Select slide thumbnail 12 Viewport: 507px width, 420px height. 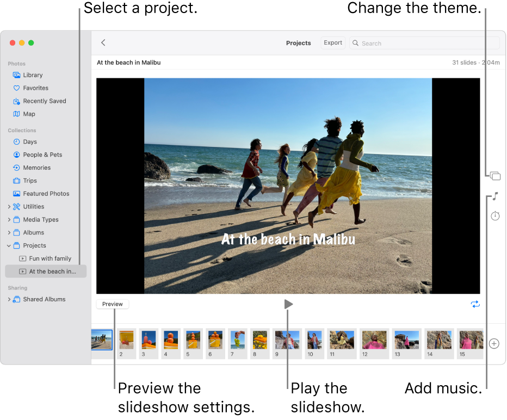(x=374, y=343)
